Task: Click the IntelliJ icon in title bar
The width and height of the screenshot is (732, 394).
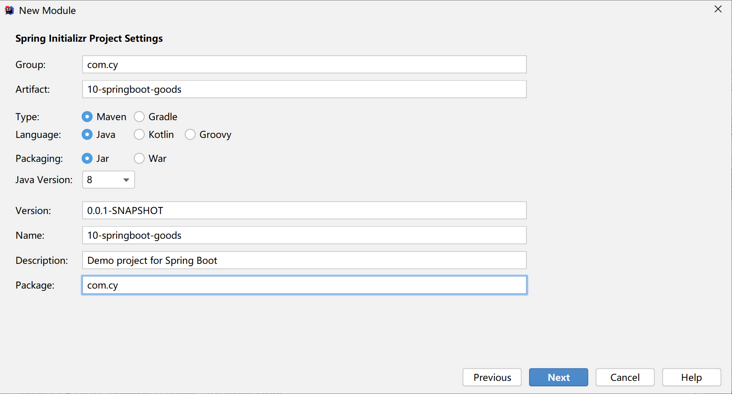Action: (9, 10)
